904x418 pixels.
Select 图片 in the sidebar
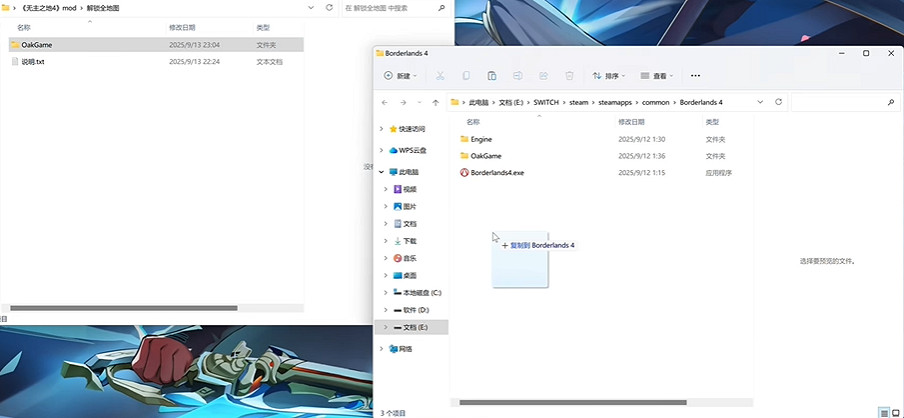pyautogui.click(x=405, y=206)
